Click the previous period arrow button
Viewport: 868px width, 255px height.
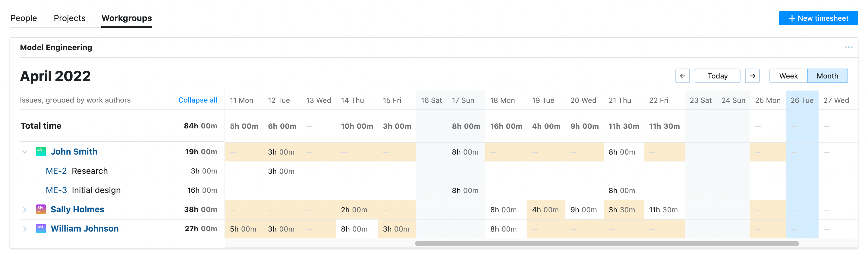point(682,76)
